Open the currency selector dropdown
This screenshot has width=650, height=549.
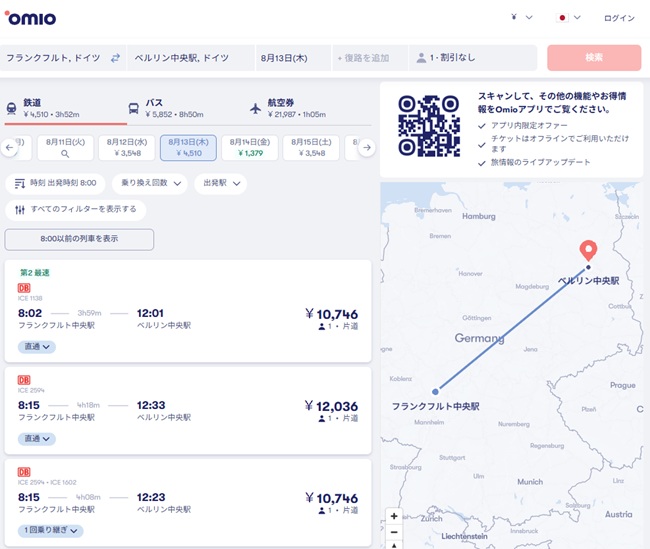[521, 17]
